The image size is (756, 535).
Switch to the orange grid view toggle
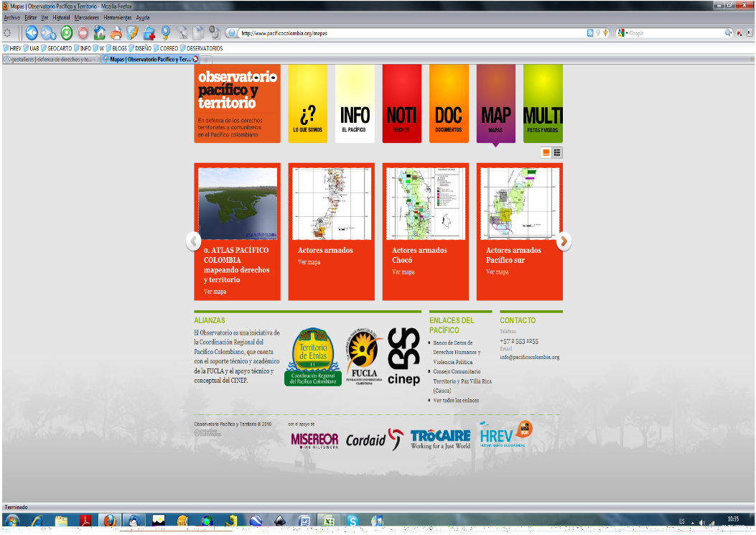click(546, 152)
